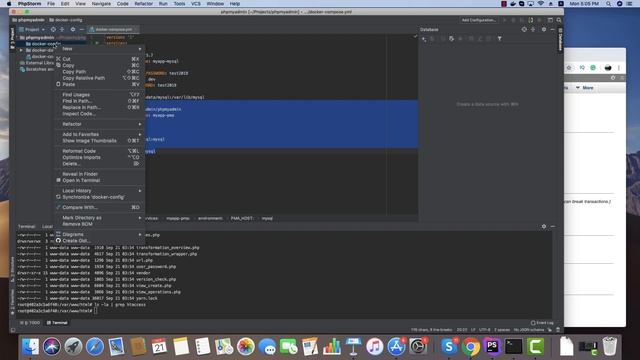Image resolution: width=640 pixels, height=360 pixels.
Task: Choose Reformat Code in context menu
Action: point(99,151)
